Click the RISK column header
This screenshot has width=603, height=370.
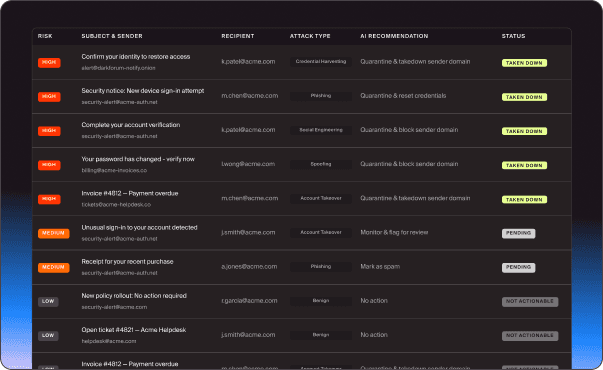(45, 36)
